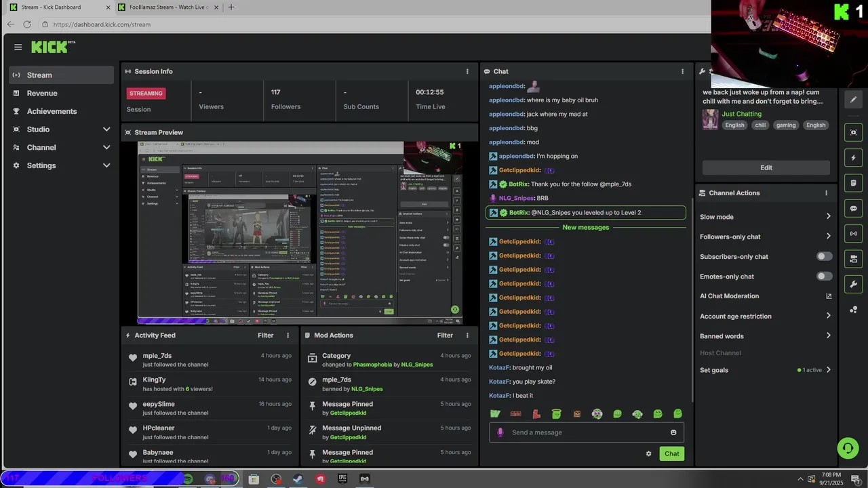Click the purple microphone icon in message box

[500, 432]
